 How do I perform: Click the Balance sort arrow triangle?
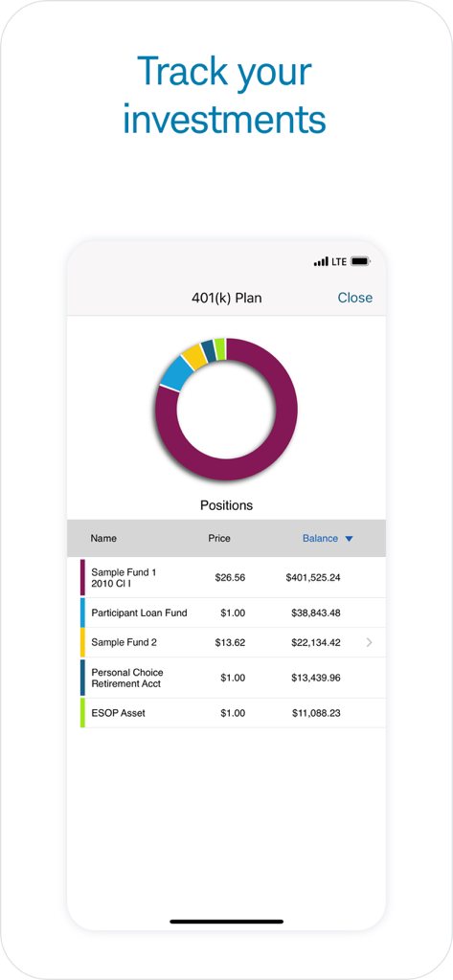(350, 539)
